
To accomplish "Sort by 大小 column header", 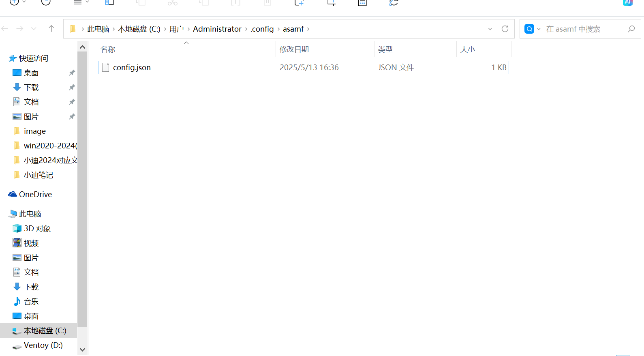I will point(467,49).
